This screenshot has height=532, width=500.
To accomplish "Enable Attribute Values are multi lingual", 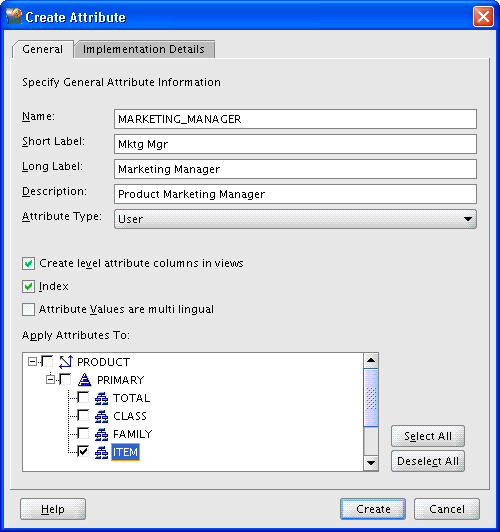I will point(28,309).
